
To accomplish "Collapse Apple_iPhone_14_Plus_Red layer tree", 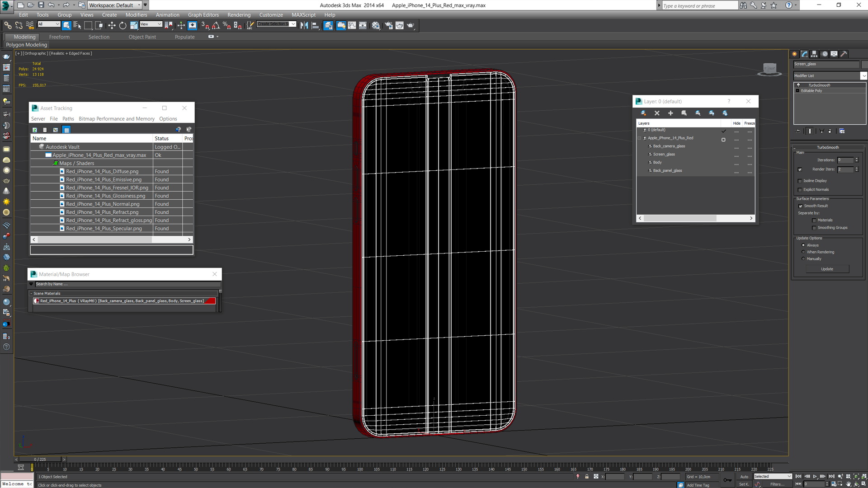I will [x=639, y=138].
